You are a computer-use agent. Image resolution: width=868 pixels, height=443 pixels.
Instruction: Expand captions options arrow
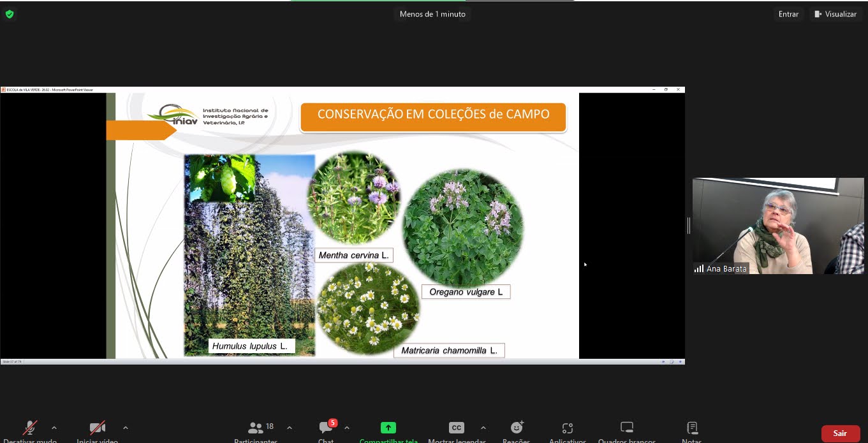click(483, 428)
